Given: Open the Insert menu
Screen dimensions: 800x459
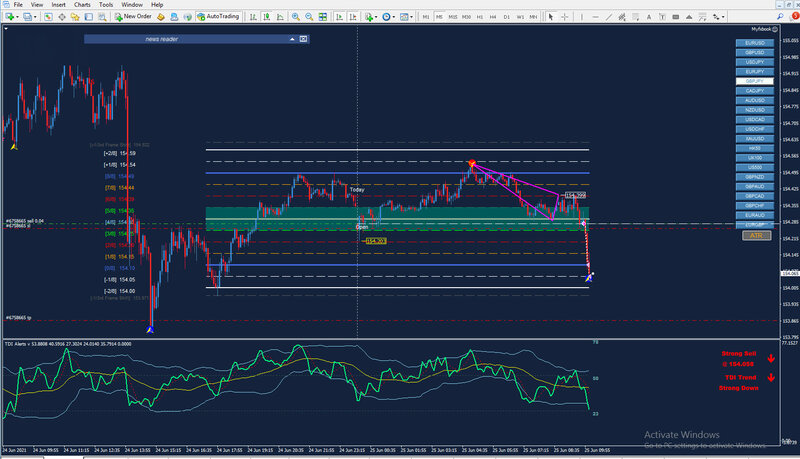Looking at the screenshot, I should pyautogui.click(x=59, y=5).
